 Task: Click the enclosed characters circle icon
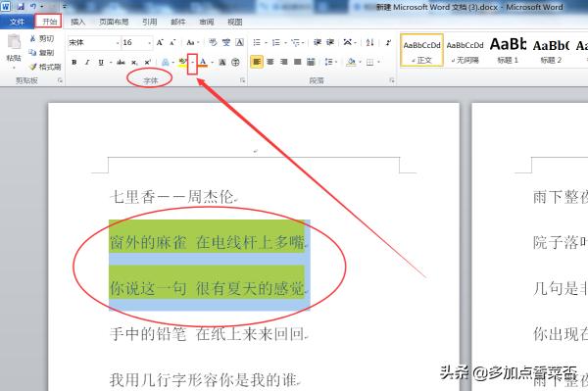click(x=235, y=62)
